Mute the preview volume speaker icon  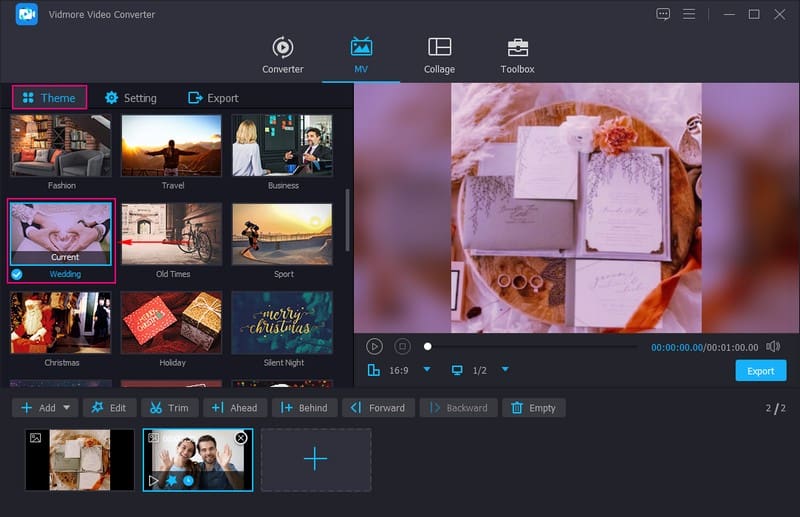pyautogui.click(x=773, y=346)
